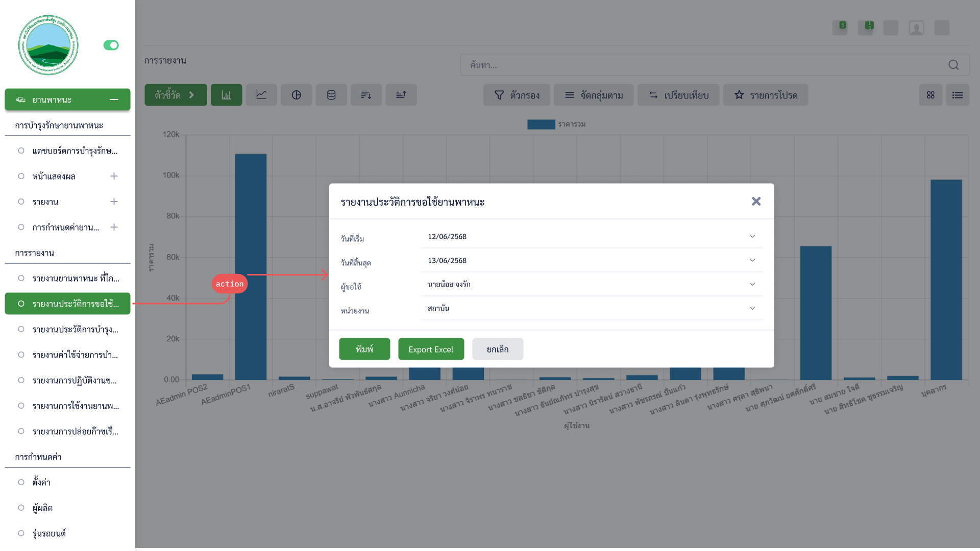Click the search magnifier icon
This screenshot has width=980, height=551.
point(953,65)
